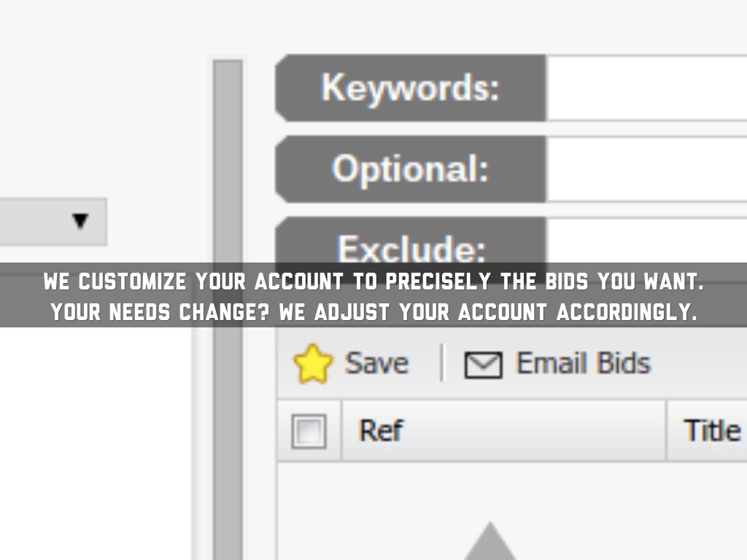The width and height of the screenshot is (747, 560).
Task: Focus the Keywords input field
Action: (x=646, y=87)
